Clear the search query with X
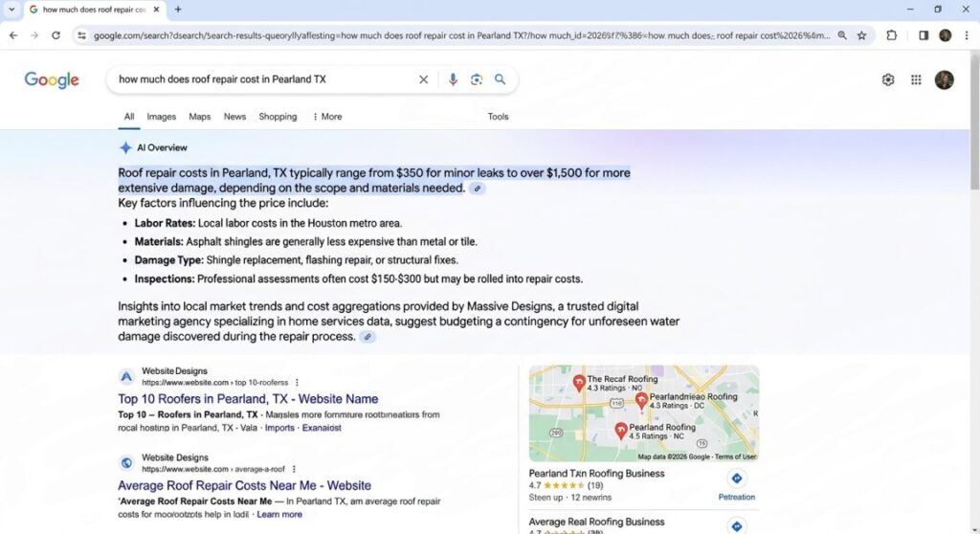 coord(423,79)
